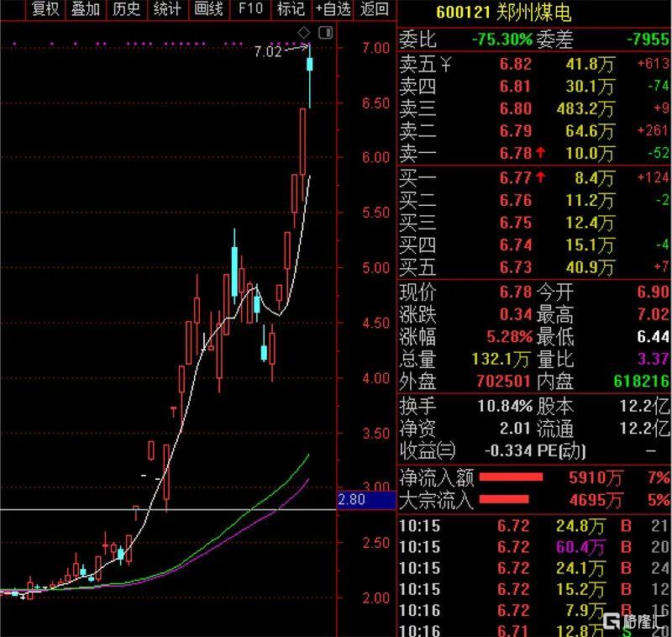Select the tick trade with 60.4万 volume
Image resolution: width=672 pixels, height=637 pixels.
(x=533, y=547)
